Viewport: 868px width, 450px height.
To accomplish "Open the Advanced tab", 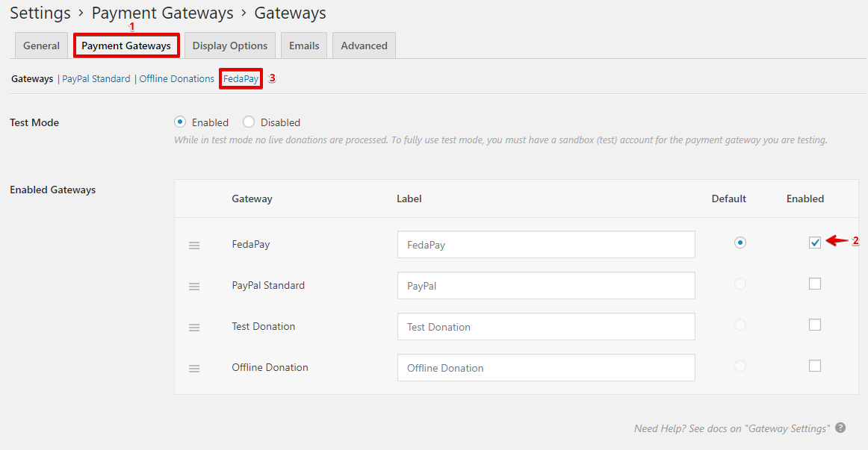I will click(364, 46).
